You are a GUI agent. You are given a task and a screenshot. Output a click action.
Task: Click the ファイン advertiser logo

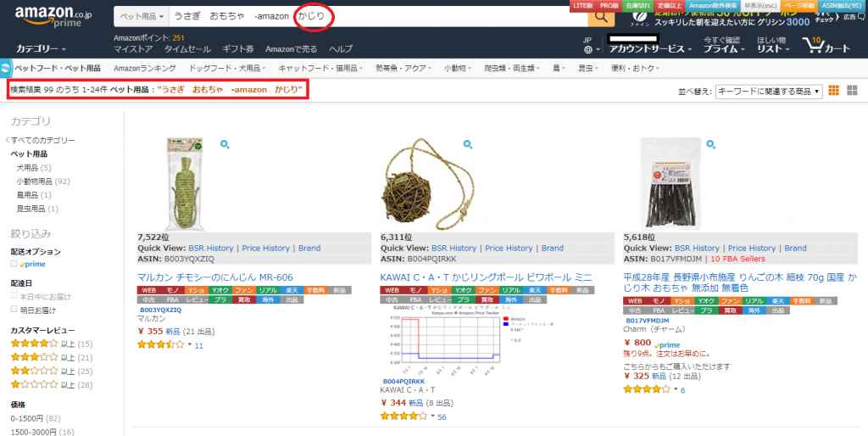pos(641,19)
